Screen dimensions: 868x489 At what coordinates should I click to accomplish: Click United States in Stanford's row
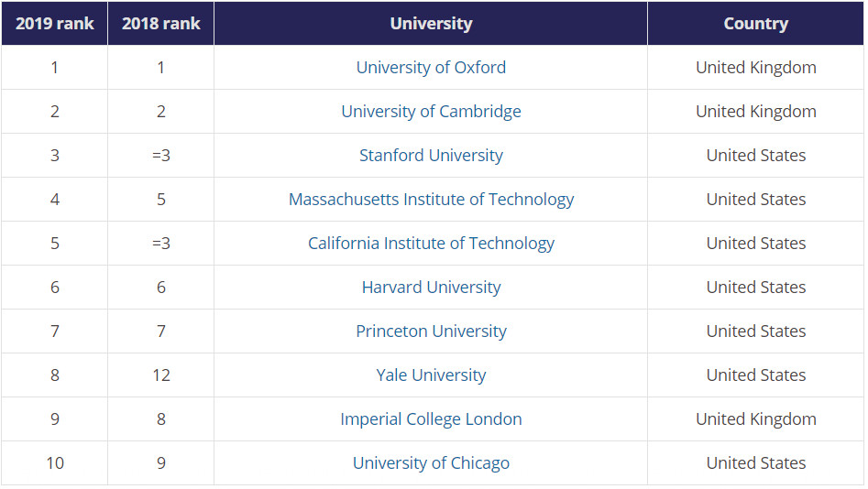[x=755, y=156]
